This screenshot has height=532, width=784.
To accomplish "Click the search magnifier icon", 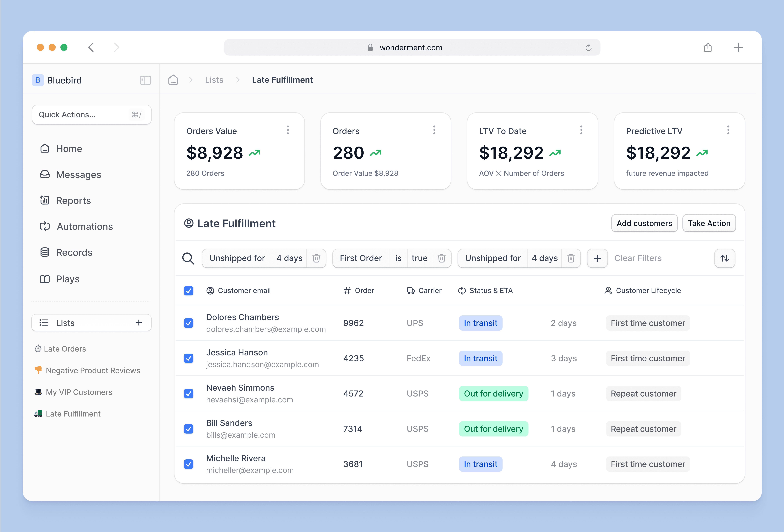I will coord(188,258).
